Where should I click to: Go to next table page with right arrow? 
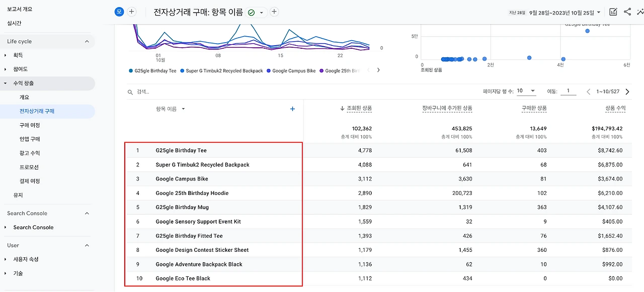click(627, 91)
